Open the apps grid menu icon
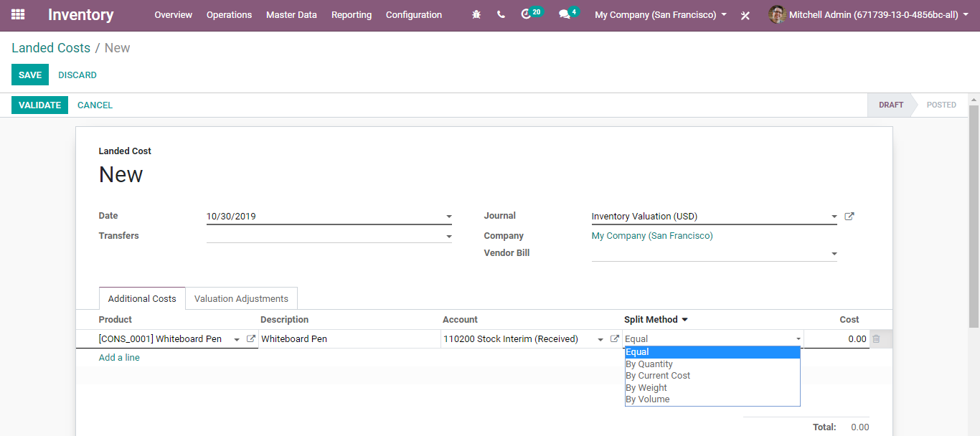 (x=18, y=14)
